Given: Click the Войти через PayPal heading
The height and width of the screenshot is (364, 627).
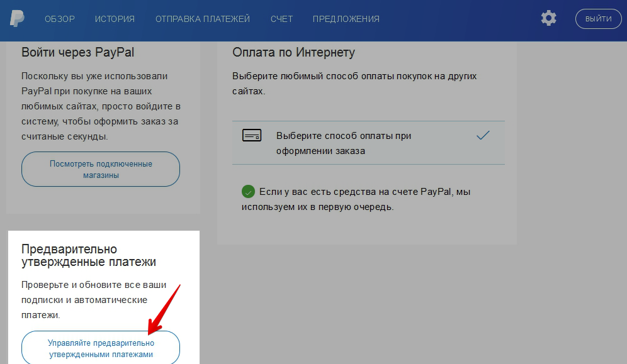Looking at the screenshot, I should (78, 52).
